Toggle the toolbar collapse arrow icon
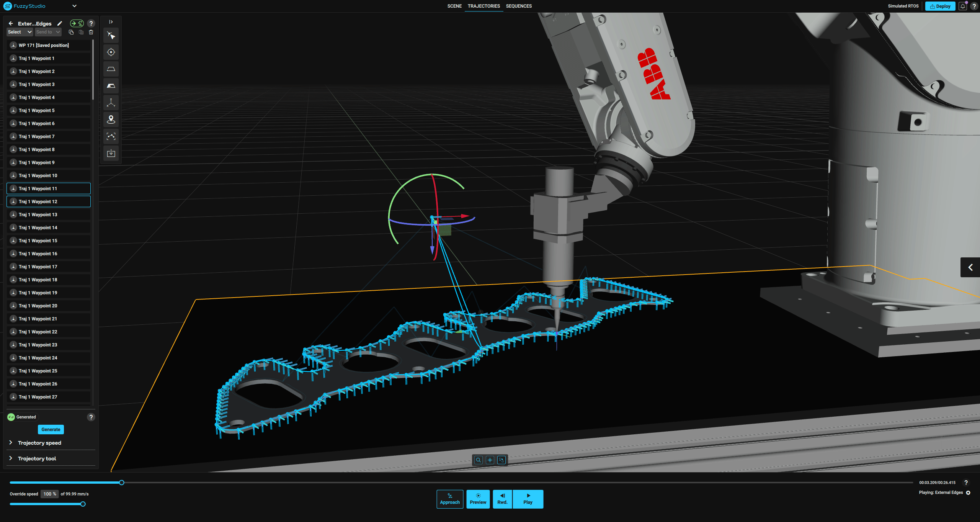Screen dimensions: 980x522 (111, 22)
